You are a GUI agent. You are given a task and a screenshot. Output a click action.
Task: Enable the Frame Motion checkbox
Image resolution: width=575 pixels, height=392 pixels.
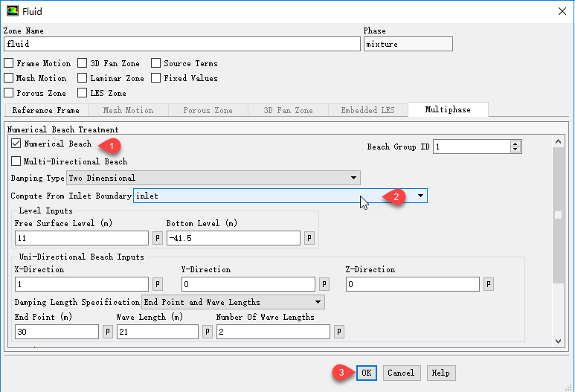point(9,64)
